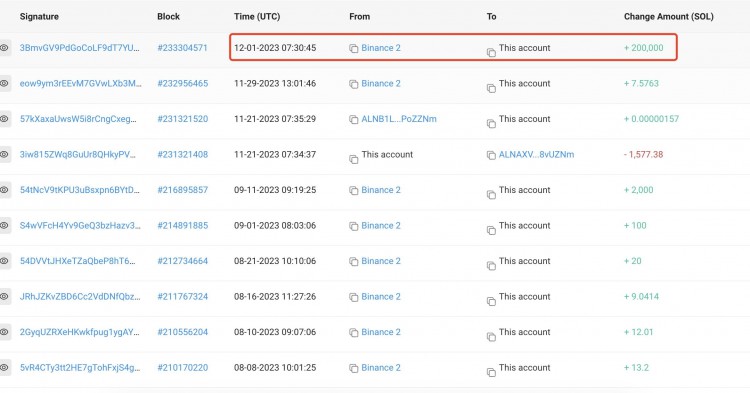Copy From address in block #212734664 row

tap(353, 262)
